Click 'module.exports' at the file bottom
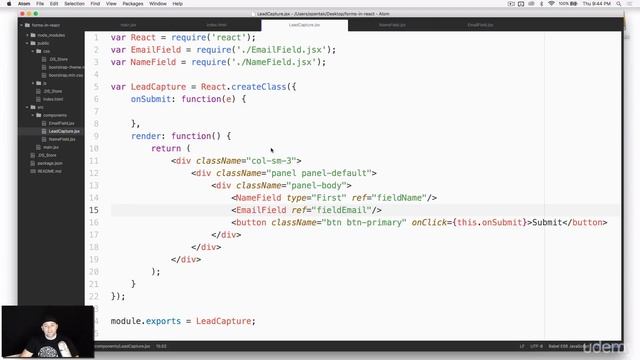This screenshot has width=640, height=360. click(x=146, y=321)
